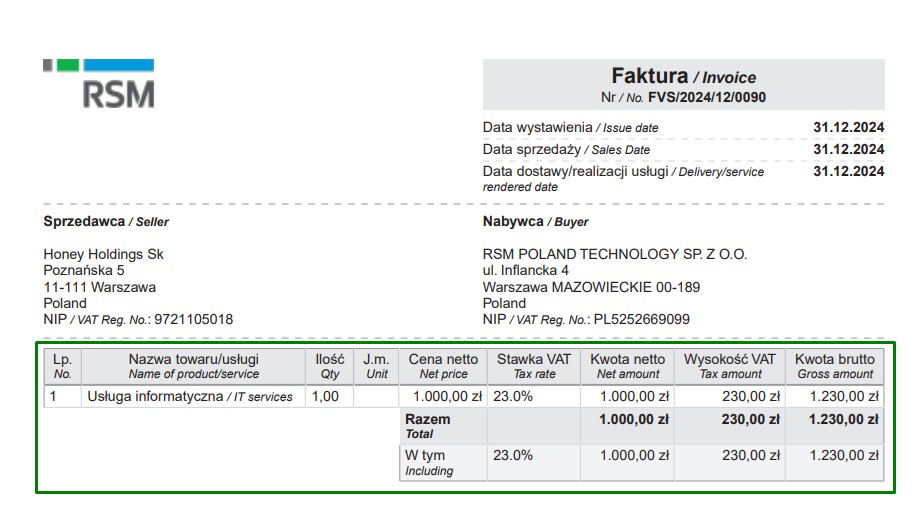The image size is (915, 507).
Task: Select the W tym including row label
Action: pos(428,462)
